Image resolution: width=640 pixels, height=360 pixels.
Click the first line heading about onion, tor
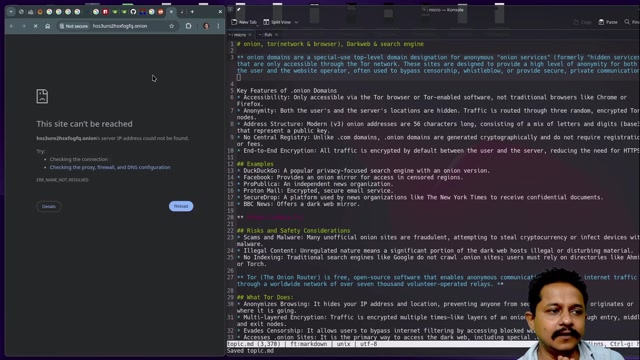(330, 44)
